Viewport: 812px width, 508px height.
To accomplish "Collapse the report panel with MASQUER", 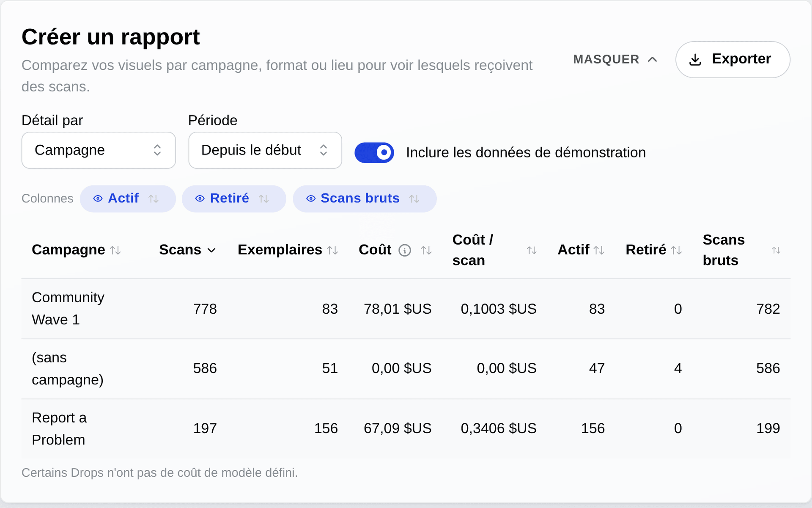I will (615, 60).
